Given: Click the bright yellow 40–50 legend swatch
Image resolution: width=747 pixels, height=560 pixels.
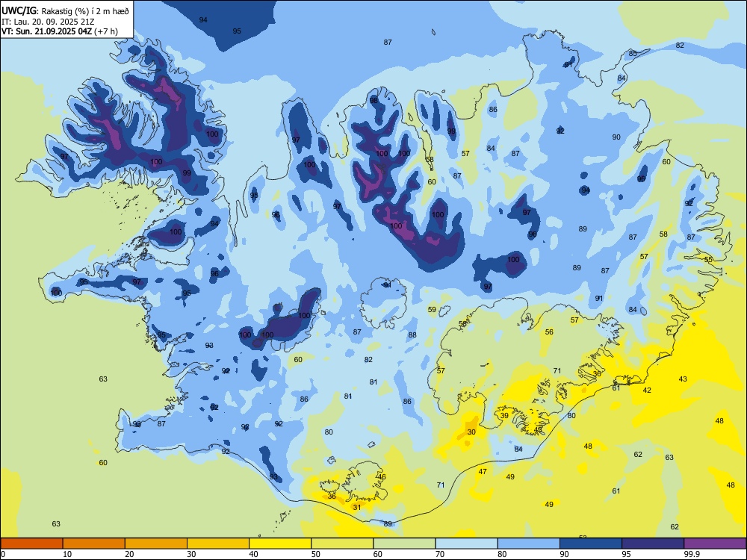Looking at the screenshot, I should tap(280, 544).
